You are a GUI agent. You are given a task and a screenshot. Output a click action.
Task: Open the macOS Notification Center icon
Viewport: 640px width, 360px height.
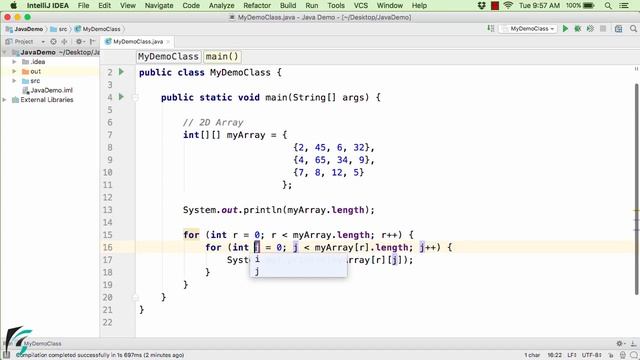624,6
